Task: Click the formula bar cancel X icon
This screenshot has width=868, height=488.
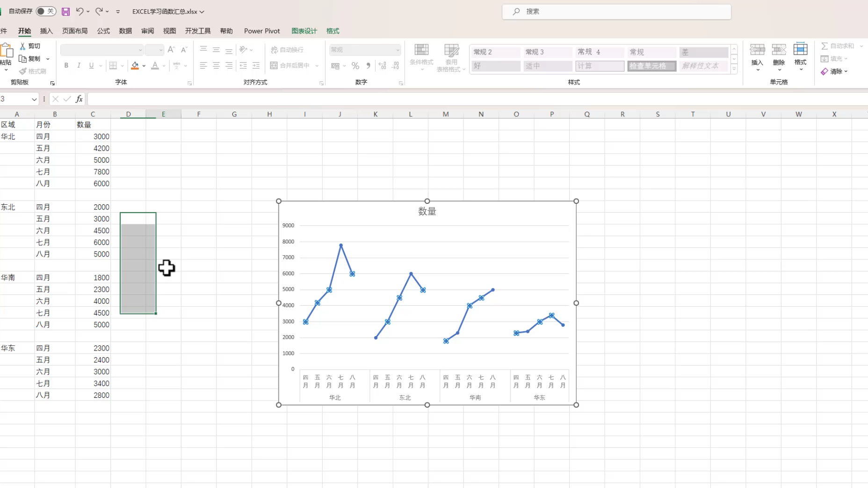Action: (55, 99)
